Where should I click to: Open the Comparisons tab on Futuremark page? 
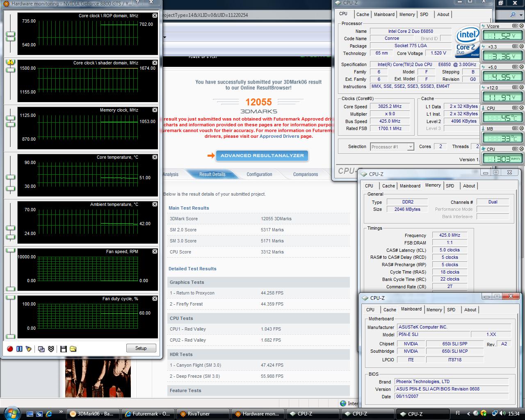(x=306, y=174)
